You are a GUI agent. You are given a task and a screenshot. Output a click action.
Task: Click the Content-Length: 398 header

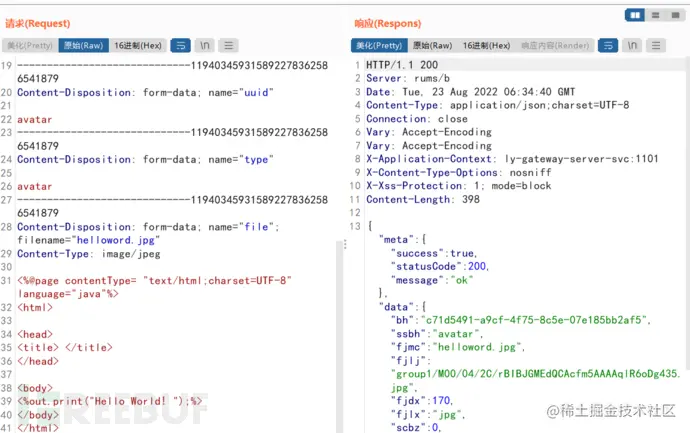tap(423, 199)
